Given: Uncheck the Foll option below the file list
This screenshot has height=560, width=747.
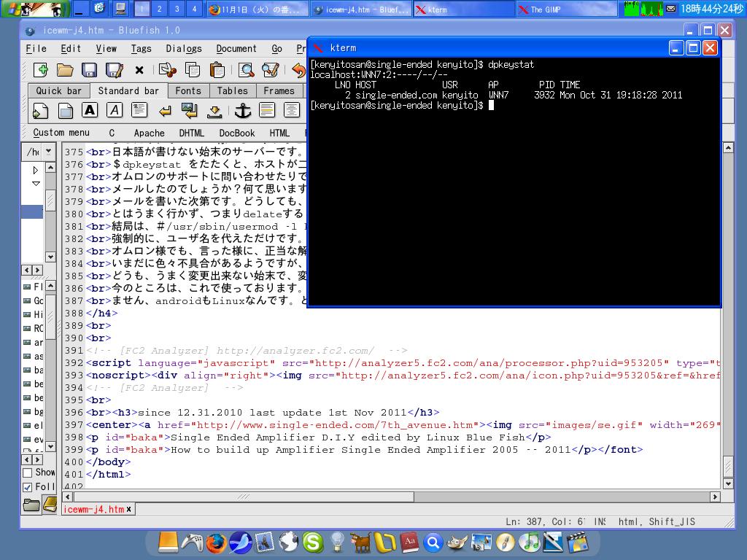Looking at the screenshot, I should (28, 486).
